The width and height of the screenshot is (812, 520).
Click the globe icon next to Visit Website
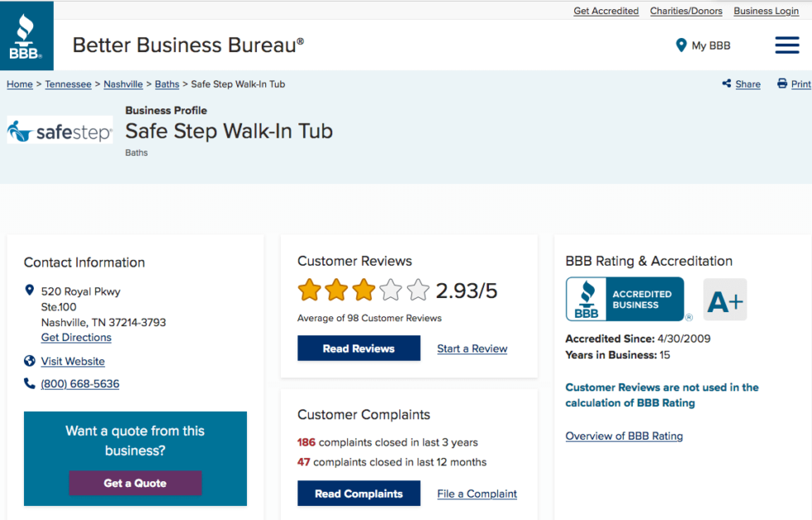pos(28,361)
